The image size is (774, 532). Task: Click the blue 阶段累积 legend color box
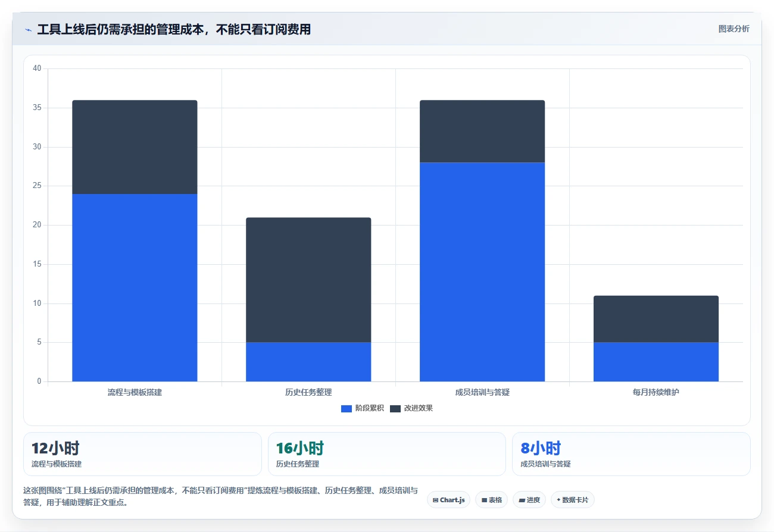347,408
